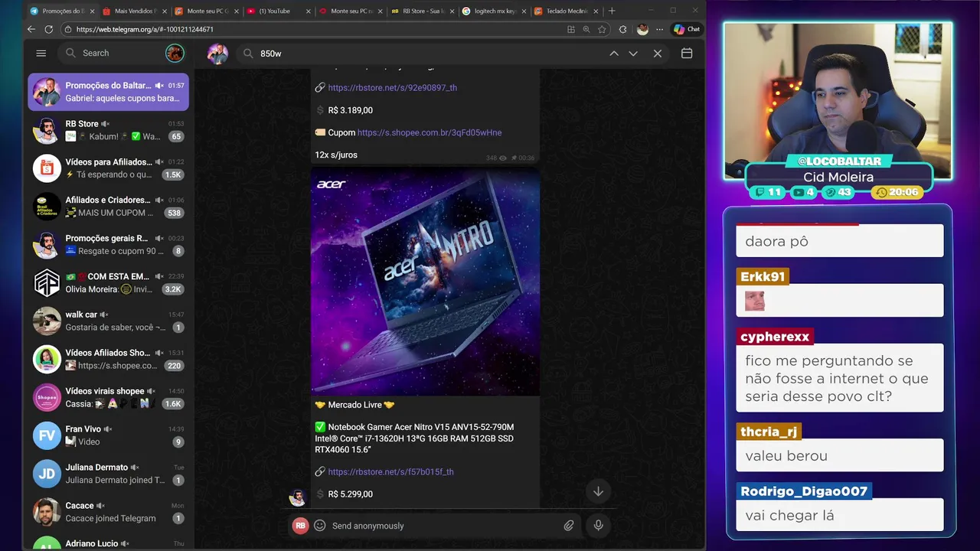Image resolution: width=980 pixels, height=551 pixels.
Task: Open the Cacace chat
Action: point(109,512)
